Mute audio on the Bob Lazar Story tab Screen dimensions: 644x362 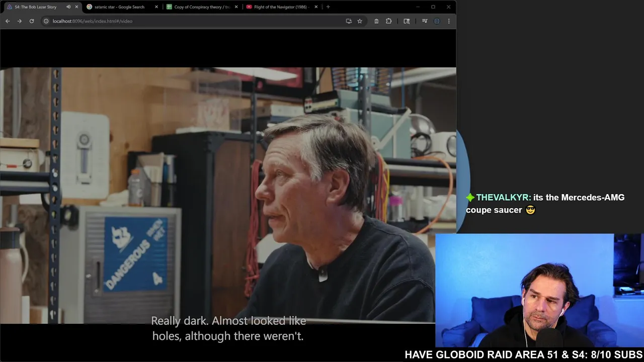(68, 7)
